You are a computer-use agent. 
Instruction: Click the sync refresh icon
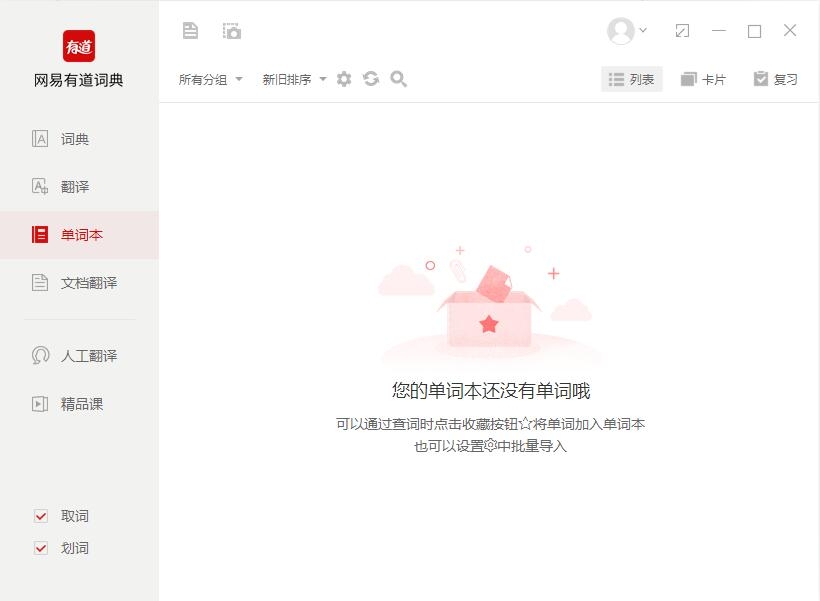[371, 79]
